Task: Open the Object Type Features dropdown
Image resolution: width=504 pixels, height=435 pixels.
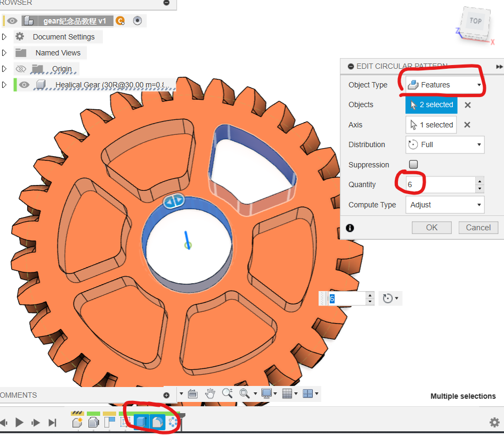Action: pyautogui.click(x=444, y=85)
